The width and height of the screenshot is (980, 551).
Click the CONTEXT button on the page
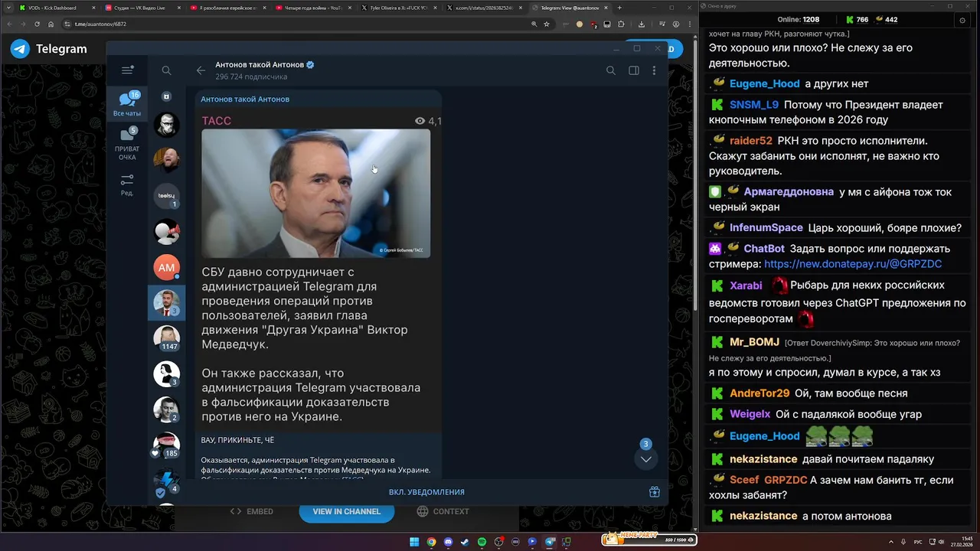[x=443, y=511]
